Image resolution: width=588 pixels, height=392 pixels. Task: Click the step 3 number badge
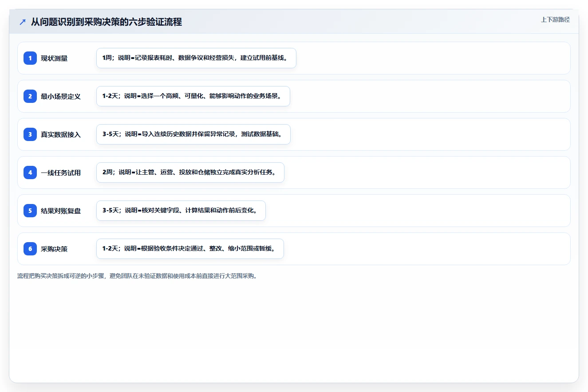click(x=30, y=134)
